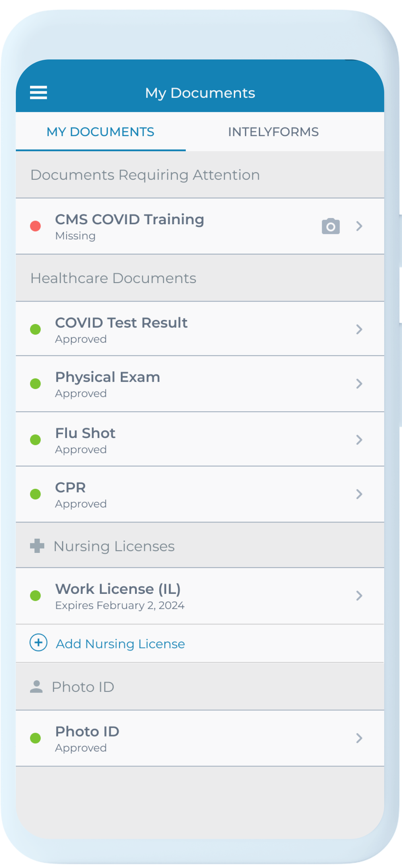Expand the Work License (IL) chevron

pyautogui.click(x=359, y=596)
